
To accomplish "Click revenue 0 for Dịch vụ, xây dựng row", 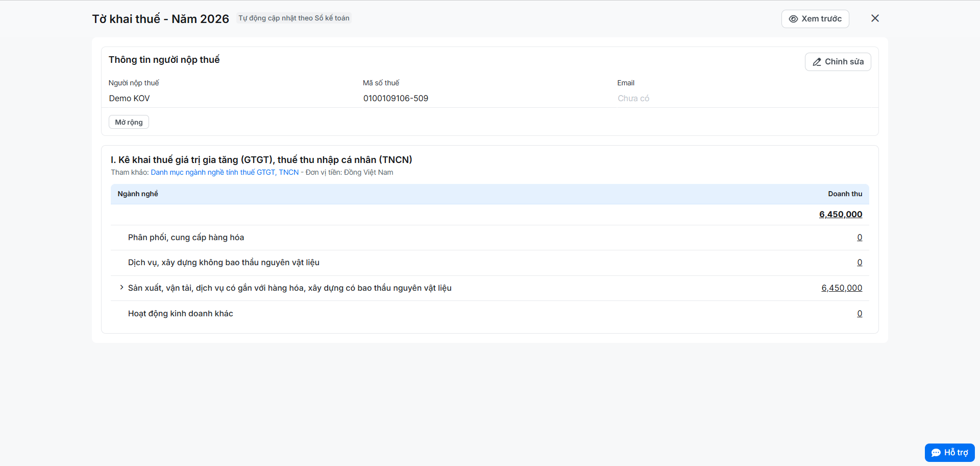I will click(x=860, y=263).
